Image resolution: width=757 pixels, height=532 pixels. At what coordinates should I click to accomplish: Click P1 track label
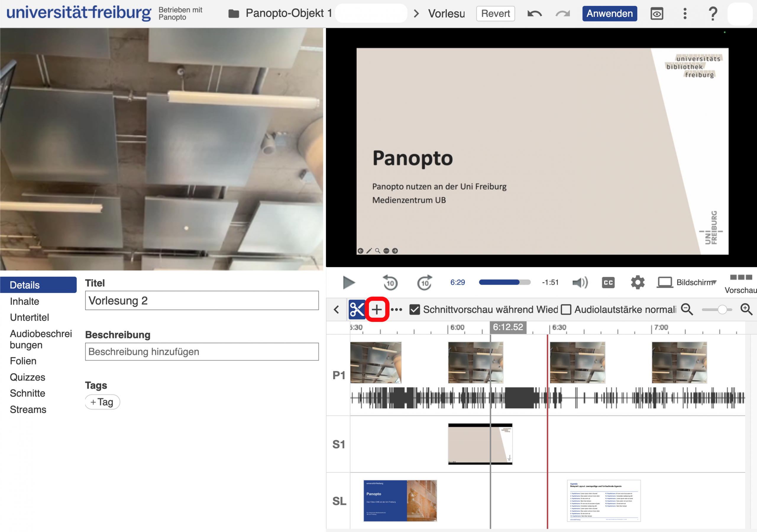tap(339, 375)
